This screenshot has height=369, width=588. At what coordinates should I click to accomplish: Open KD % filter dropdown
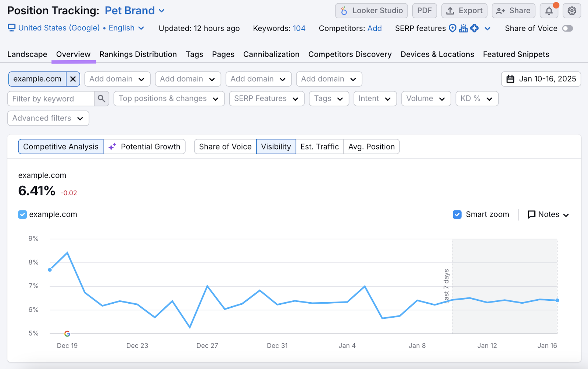pos(477,99)
